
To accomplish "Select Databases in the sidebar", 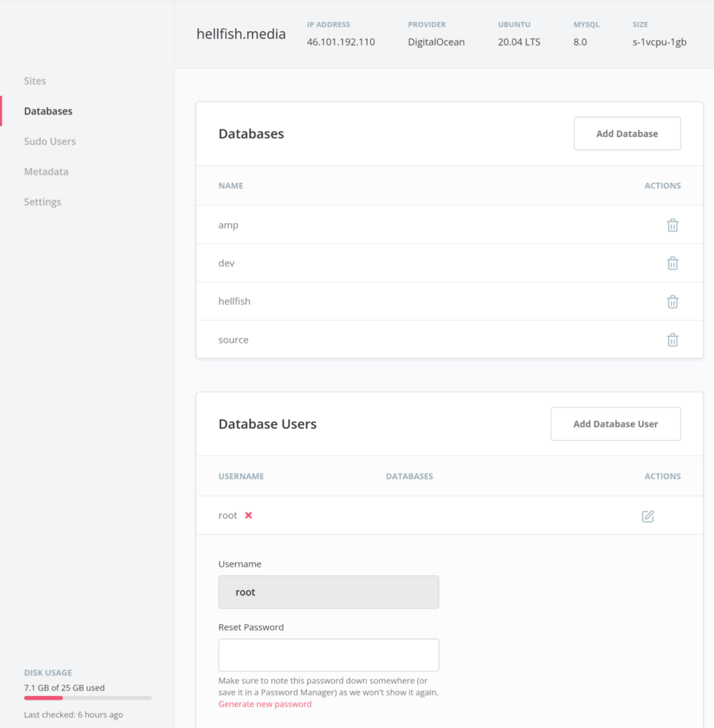I will click(48, 111).
